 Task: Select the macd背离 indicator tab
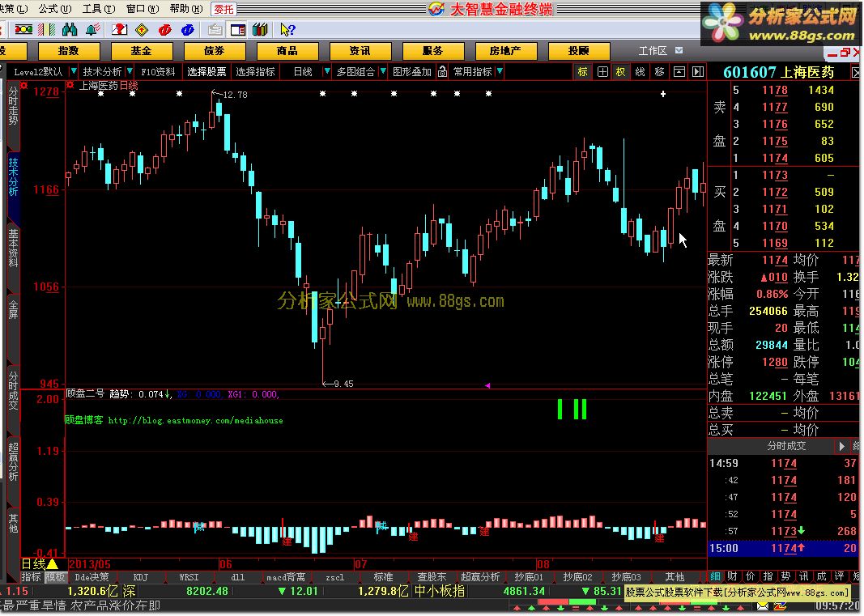286,577
